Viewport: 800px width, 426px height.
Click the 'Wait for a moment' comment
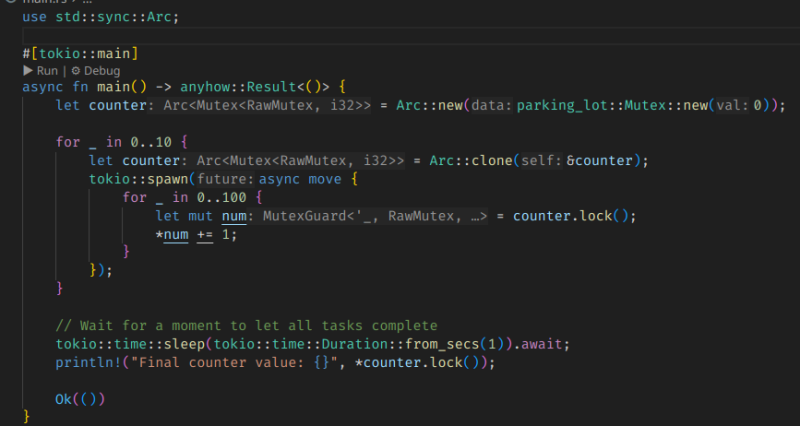[x=246, y=325]
